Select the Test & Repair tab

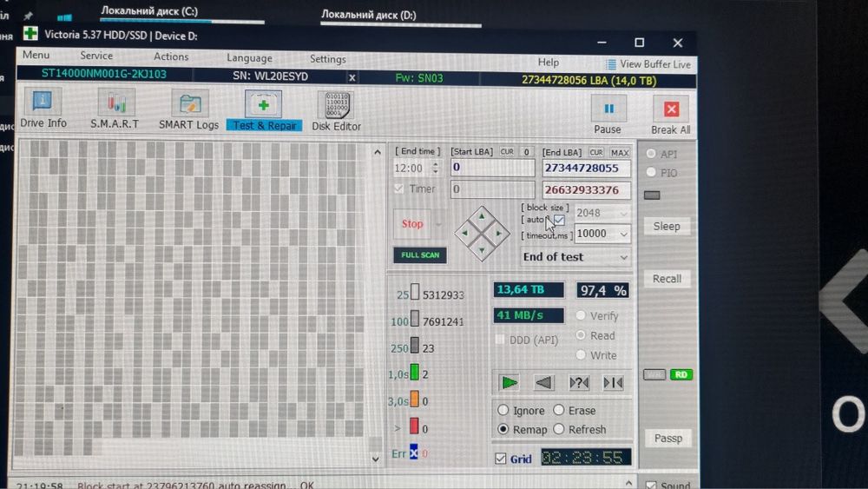click(x=264, y=111)
